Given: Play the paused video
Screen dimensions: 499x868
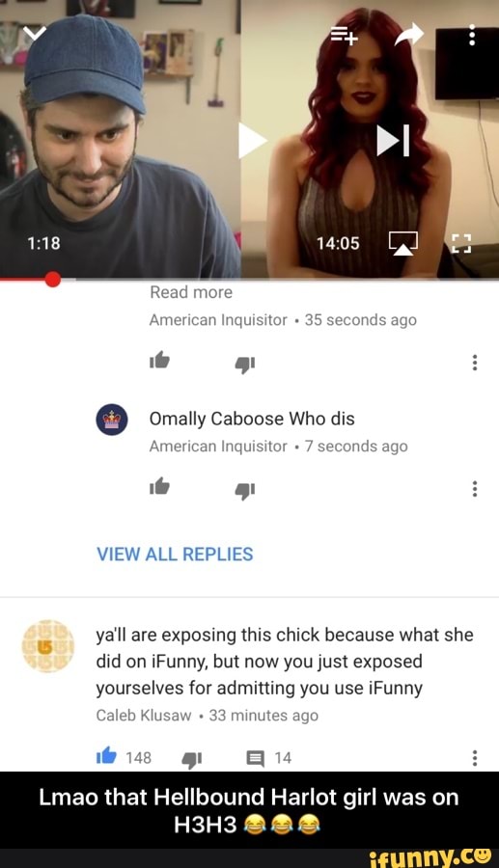Looking at the screenshot, I should [253, 141].
